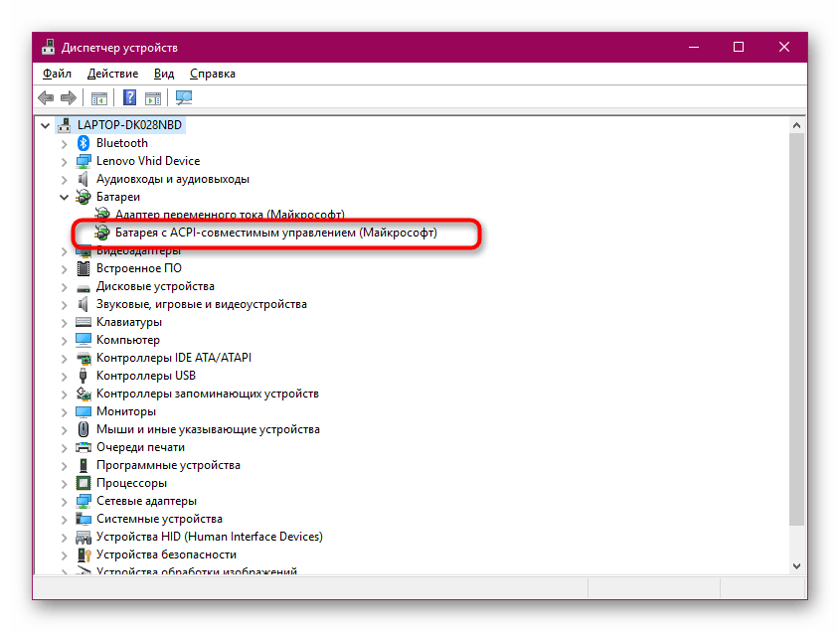The width and height of the screenshot is (840, 632).
Task: Click the scan for hardware changes icon
Action: (184, 98)
